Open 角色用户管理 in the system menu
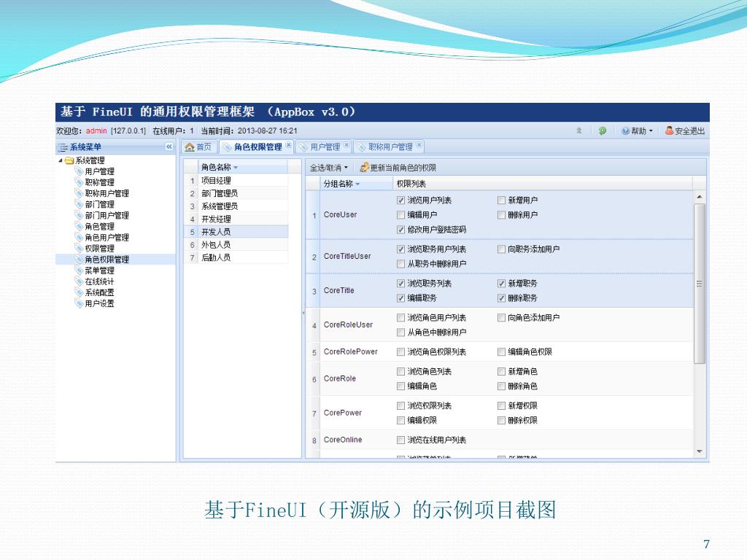This screenshot has height=560, width=747. click(107, 238)
